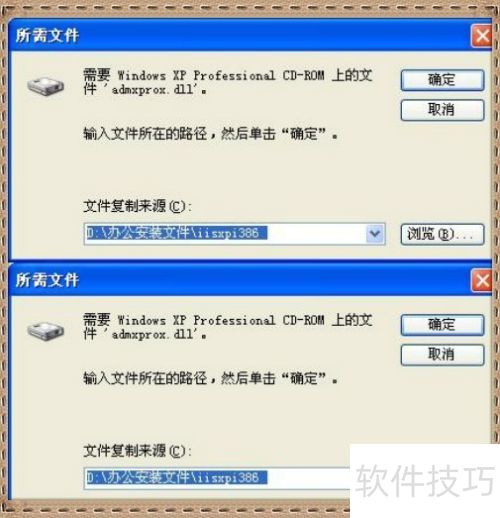Screen dimensions: 500x518
Task: Click the disk drive icon in upper dialog
Action: (46, 87)
